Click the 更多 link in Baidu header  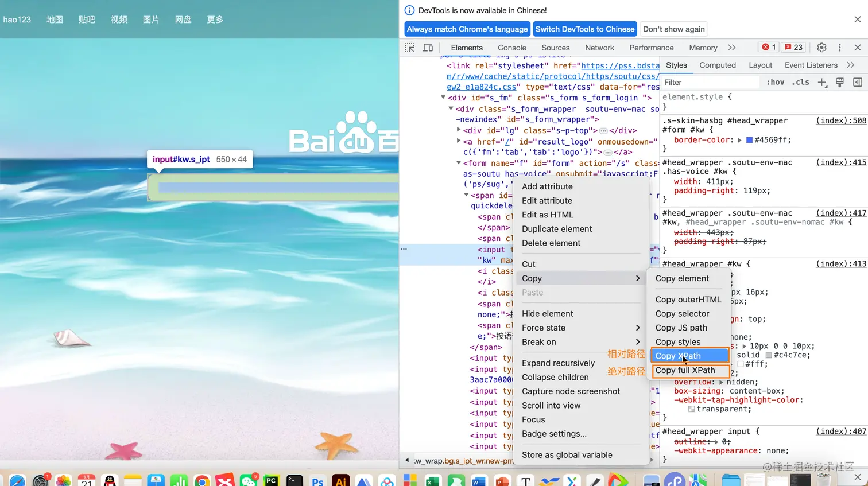click(215, 20)
